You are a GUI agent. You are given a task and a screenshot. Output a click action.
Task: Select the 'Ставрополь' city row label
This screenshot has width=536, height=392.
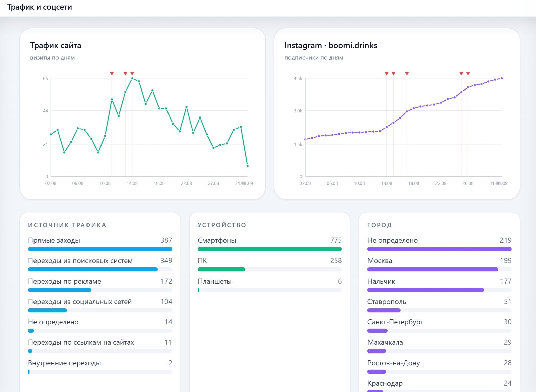click(x=387, y=302)
